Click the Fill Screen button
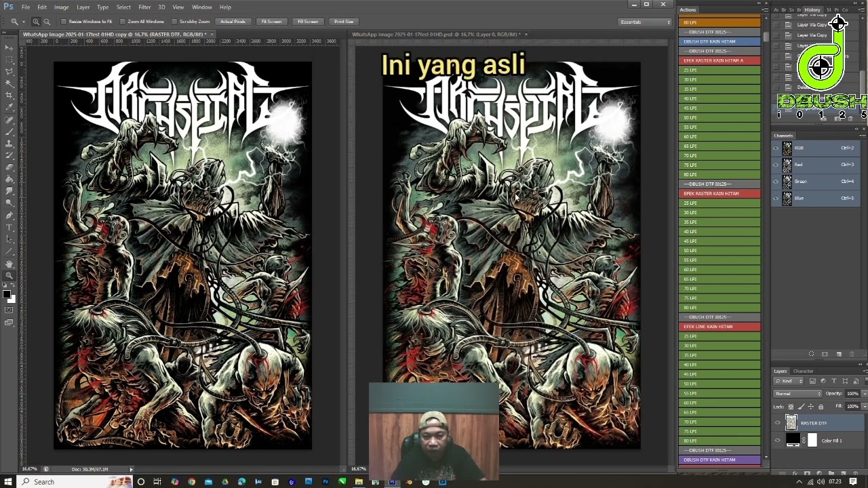 click(x=307, y=22)
